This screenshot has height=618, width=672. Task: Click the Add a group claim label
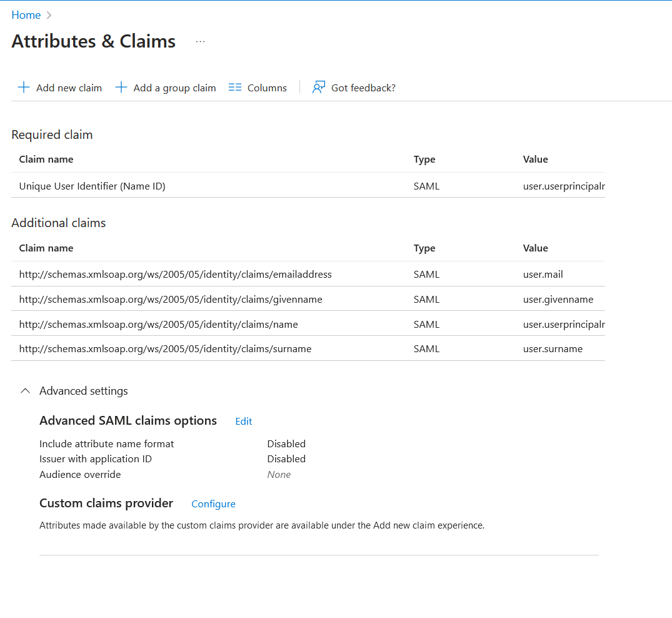(174, 88)
